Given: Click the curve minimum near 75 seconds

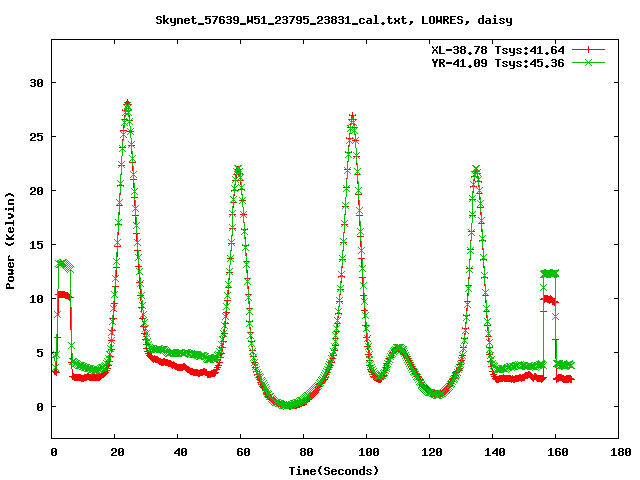Looking at the screenshot, I should point(287,405).
